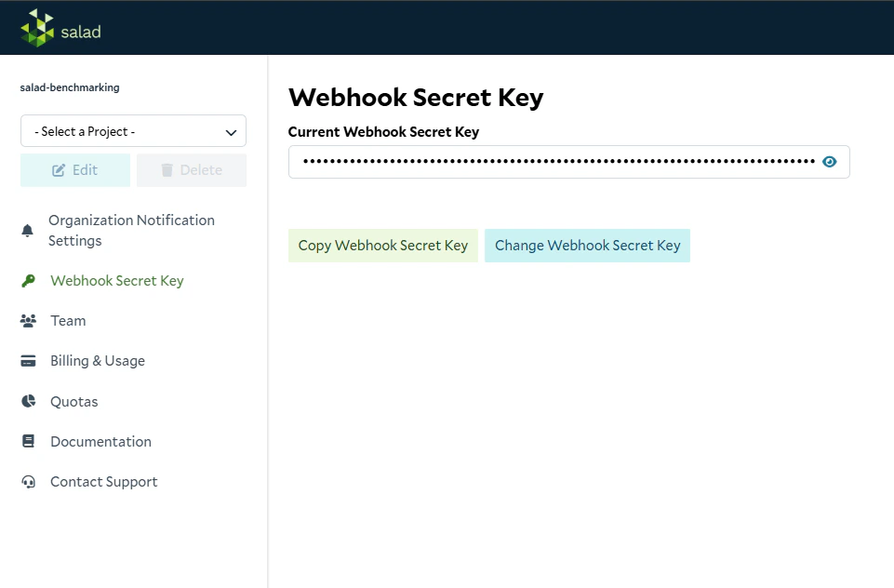Click the salad-benchmarking organization name

(x=69, y=87)
